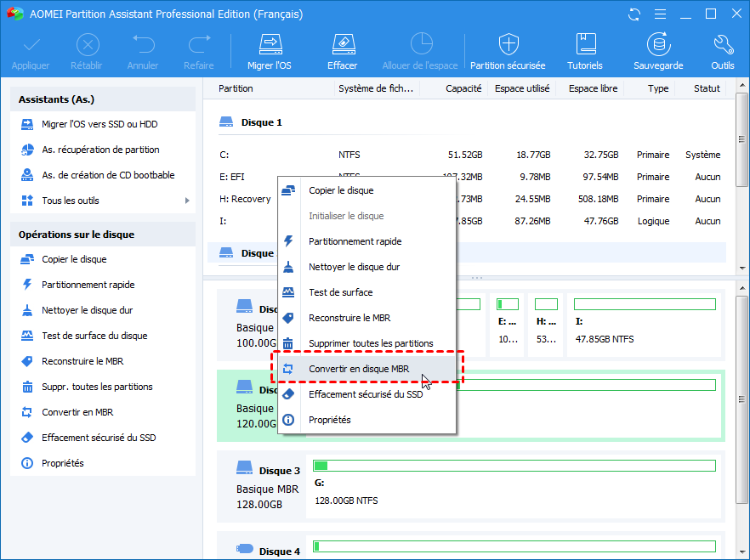Open the Migrer l'OS tool
Image resolution: width=750 pixels, height=560 pixels.
[269, 49]
